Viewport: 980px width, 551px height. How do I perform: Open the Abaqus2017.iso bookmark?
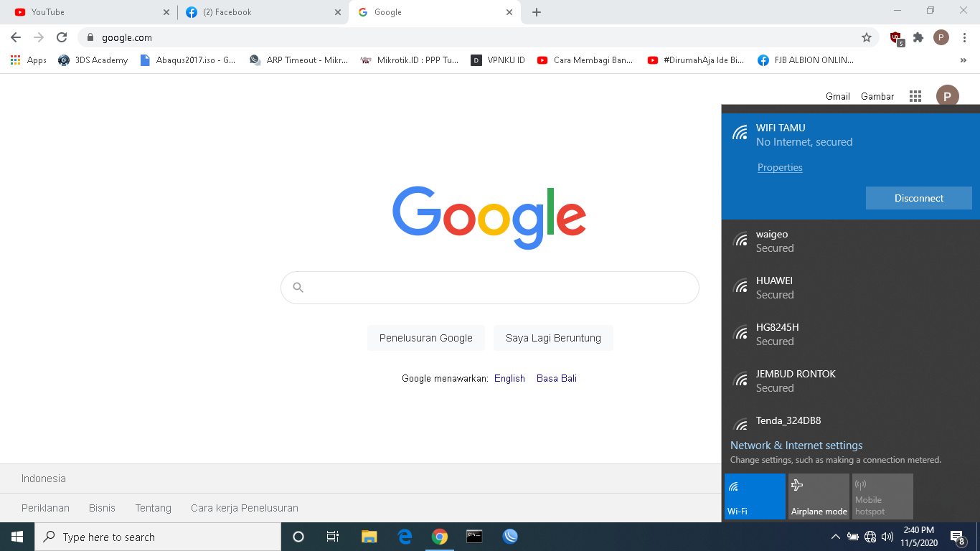click(x=188, y=60)
